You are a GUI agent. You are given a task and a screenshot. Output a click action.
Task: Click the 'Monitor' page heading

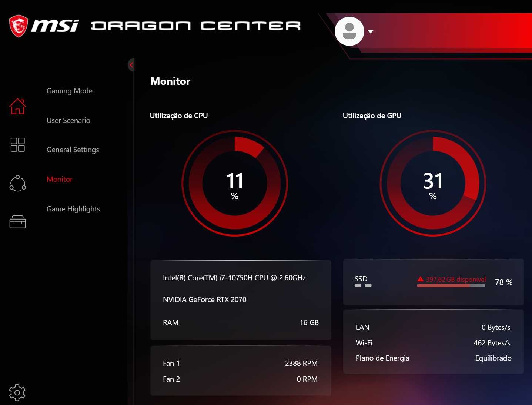(170, 81)
